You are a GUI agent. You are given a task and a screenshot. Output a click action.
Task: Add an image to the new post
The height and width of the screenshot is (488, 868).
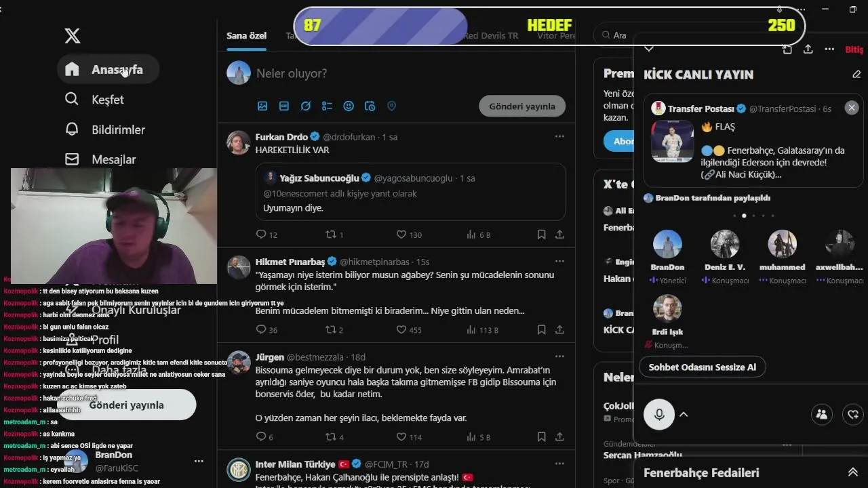262,106
